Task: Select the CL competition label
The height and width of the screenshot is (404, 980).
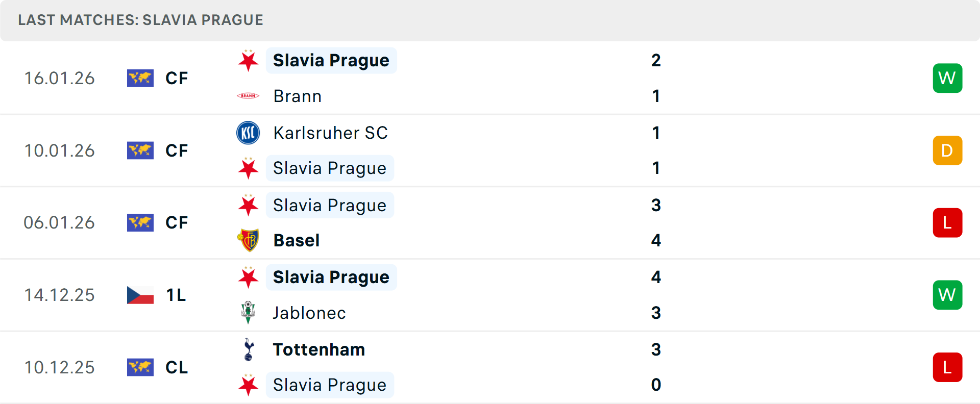Action: click(x=177, y=367)
